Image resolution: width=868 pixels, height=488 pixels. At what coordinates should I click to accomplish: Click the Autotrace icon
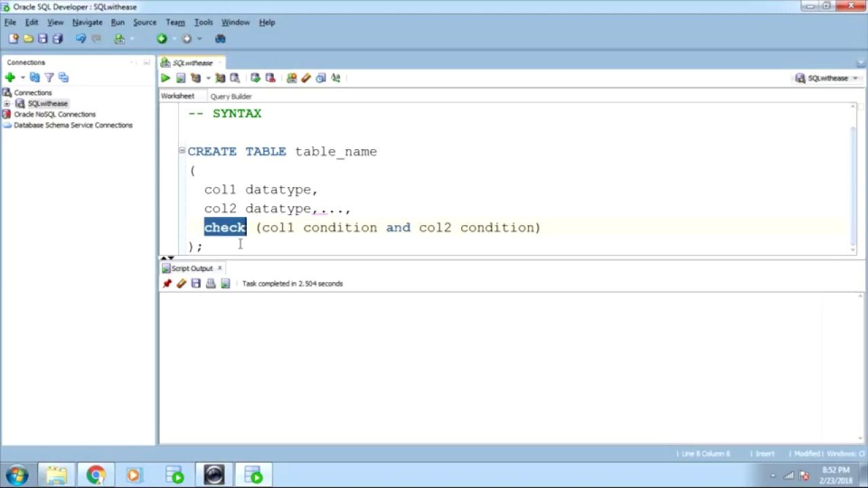[x=220, y=78]
